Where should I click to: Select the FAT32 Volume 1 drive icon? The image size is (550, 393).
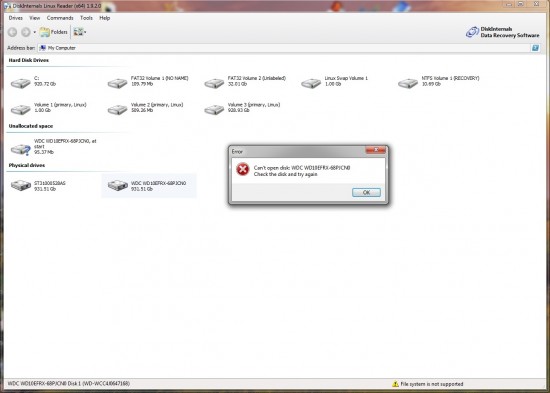(x=118, y=83)
